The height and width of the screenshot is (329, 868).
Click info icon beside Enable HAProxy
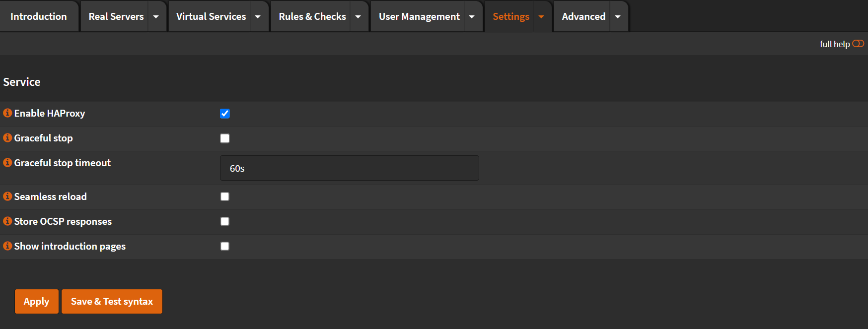[7, 113]
